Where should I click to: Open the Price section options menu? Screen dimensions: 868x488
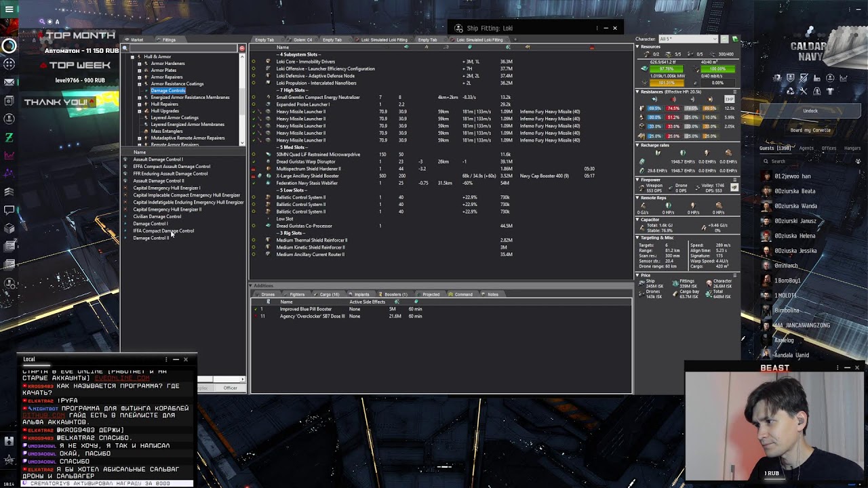pos(736,275)
